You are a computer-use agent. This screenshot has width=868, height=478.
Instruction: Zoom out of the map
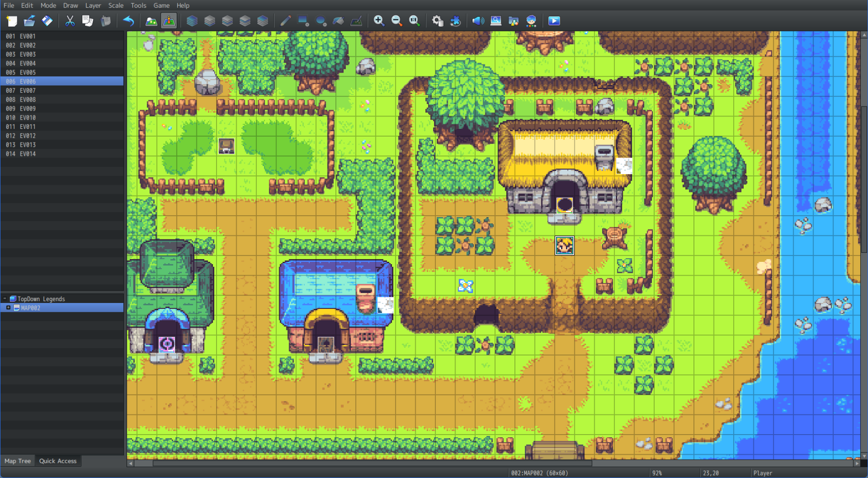click(397, 21)
